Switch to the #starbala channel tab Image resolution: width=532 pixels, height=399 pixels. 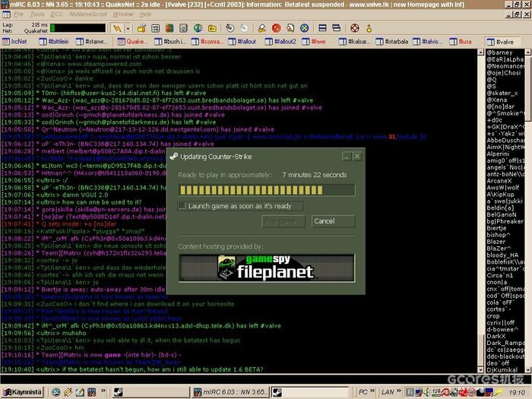(392, 42)
